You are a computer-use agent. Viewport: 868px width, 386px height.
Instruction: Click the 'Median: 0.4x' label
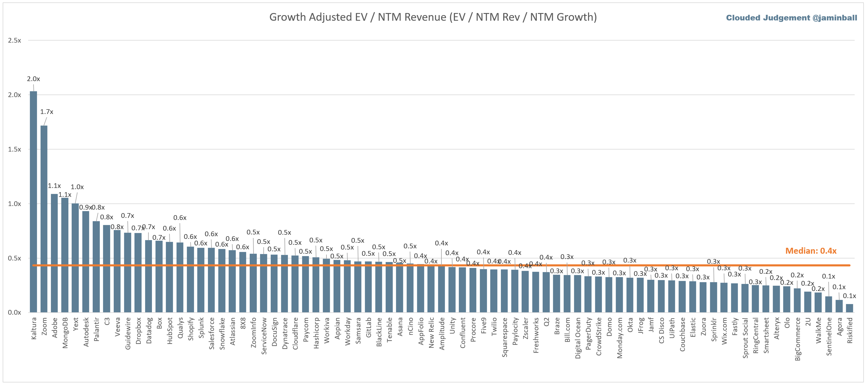click(x=811, y=251)
